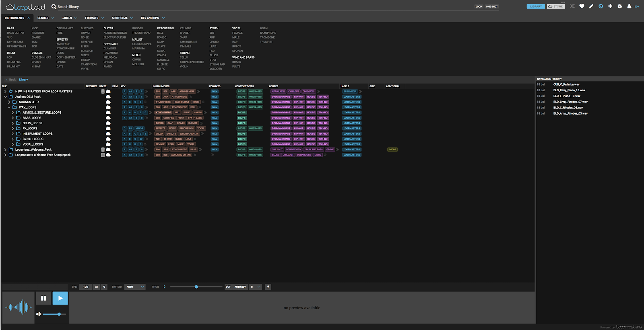Image resolution: width=644 pixels, height=330 pixels.
Task: Click the BPM 120 input field
Action: pyautogui.click(x=85, y=287)
